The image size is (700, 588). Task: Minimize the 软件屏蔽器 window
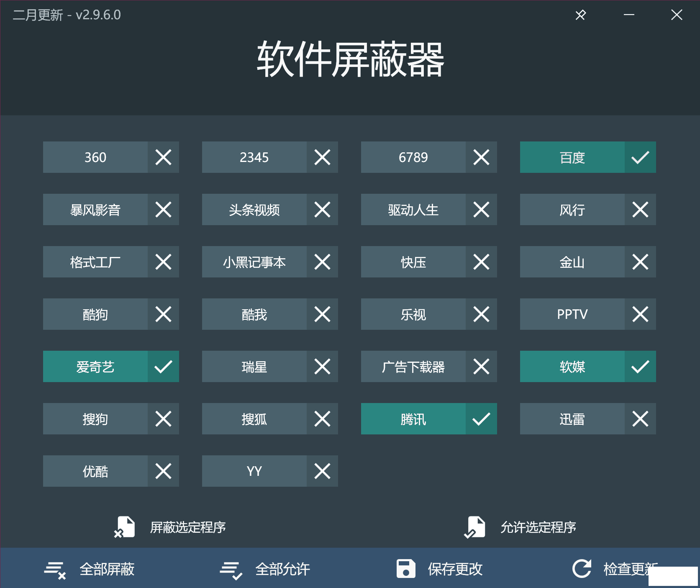[629, 15]
